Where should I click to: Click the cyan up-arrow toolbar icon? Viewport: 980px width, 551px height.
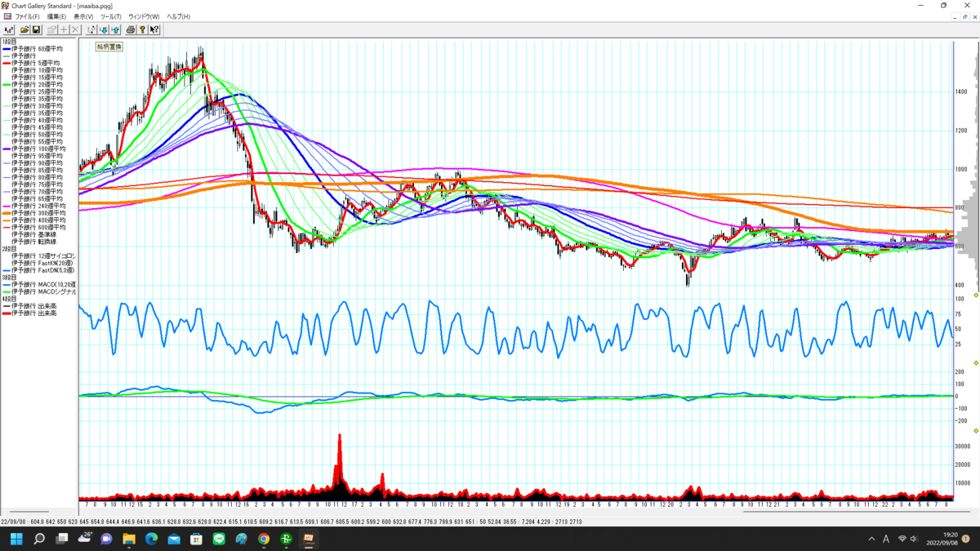115,30
